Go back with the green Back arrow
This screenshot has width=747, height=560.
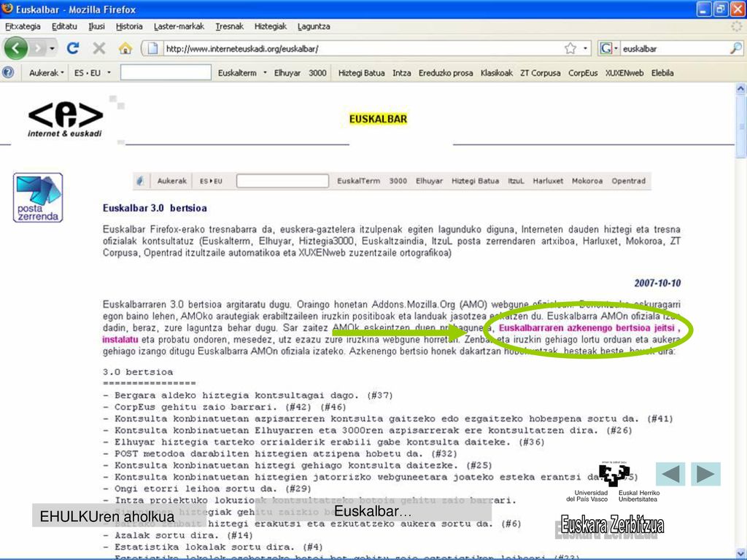click(16, 48)
